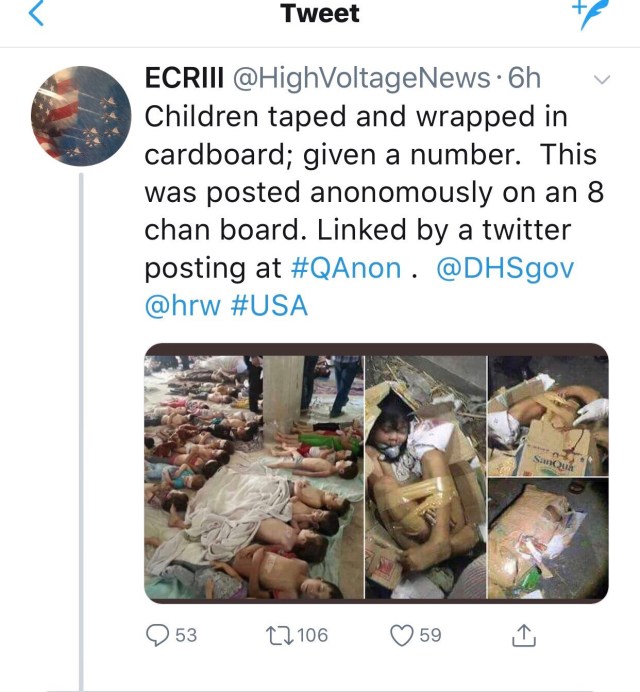View the top-right attached image

(548, 414)
